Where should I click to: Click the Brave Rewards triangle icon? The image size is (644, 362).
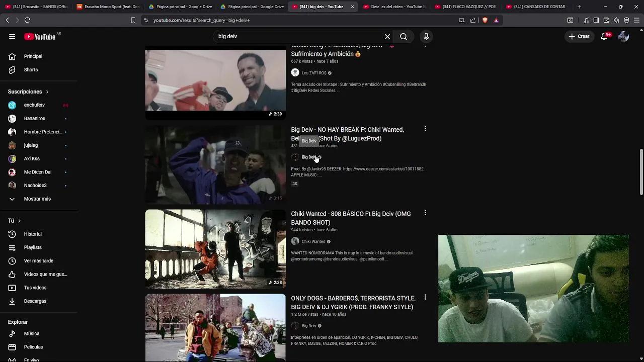point(496,20)
